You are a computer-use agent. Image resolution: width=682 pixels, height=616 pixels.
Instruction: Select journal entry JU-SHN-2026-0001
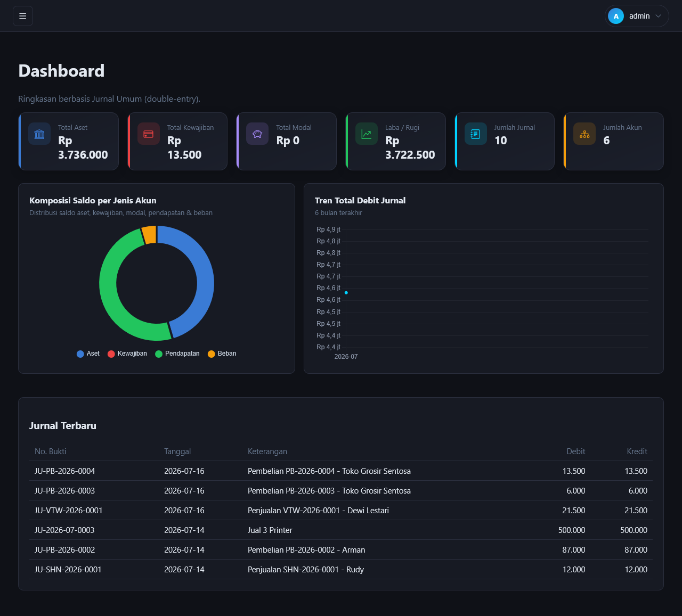coord(341,570)
